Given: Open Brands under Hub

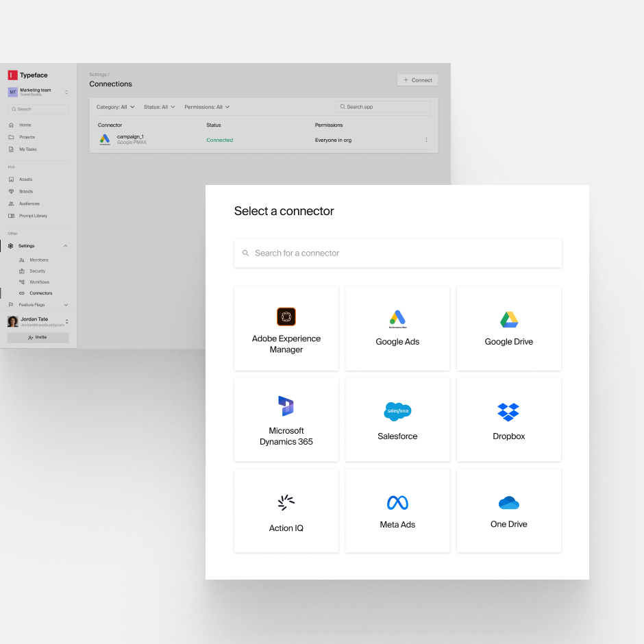Looking at the screenshot, I should [x=26, y=191].
